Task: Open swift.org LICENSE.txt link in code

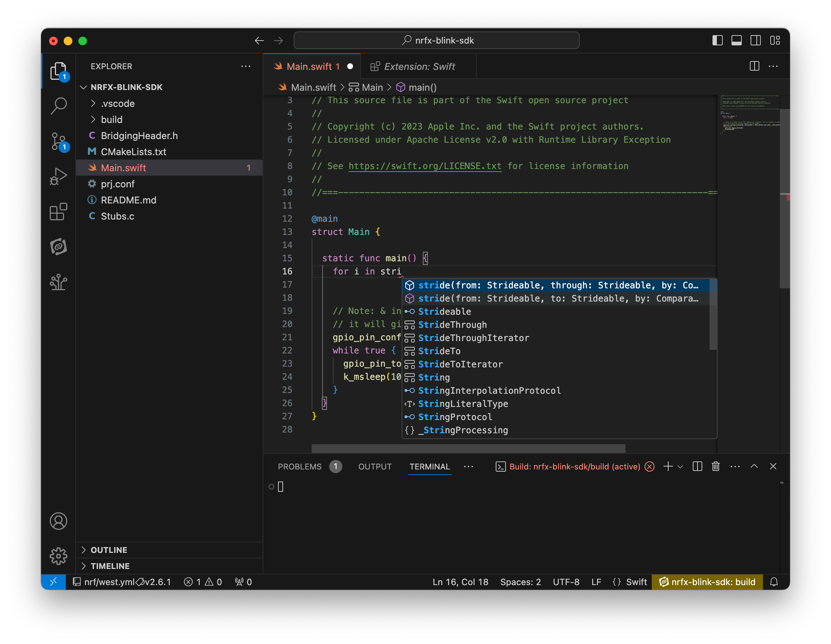Action: pyautogui.click(x=425, y=166)
